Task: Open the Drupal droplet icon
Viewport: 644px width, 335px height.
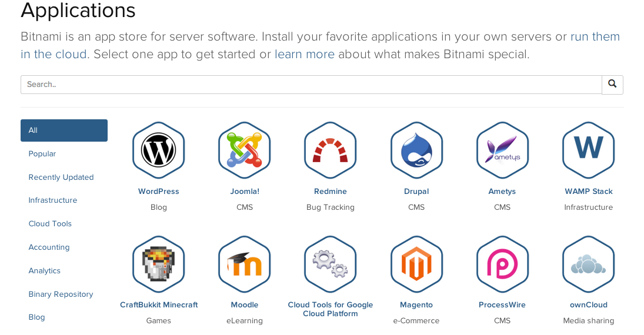Action: click(416, 150)
